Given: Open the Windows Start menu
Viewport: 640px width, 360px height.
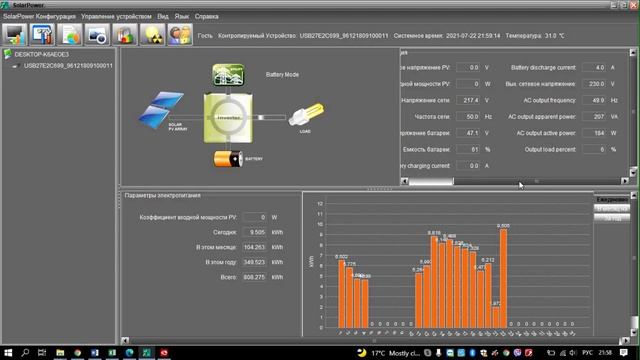Looking at the screenshot, I should [8, 353].
